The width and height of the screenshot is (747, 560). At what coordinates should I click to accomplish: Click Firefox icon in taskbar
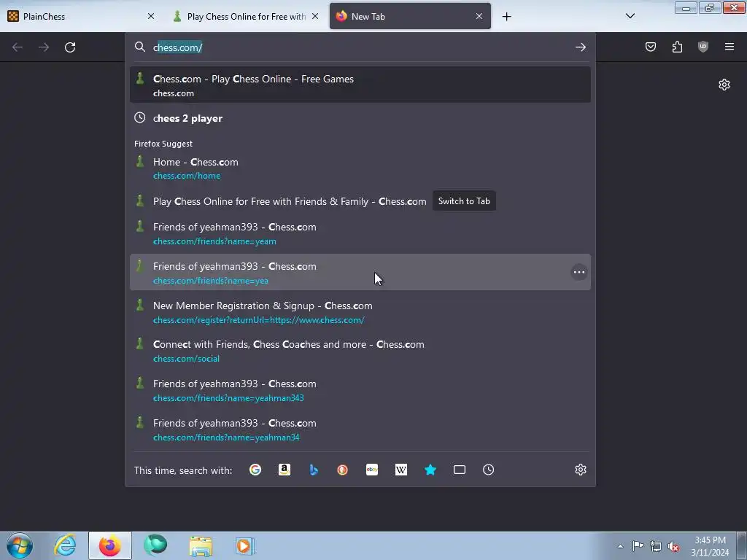tap(110, 545)
